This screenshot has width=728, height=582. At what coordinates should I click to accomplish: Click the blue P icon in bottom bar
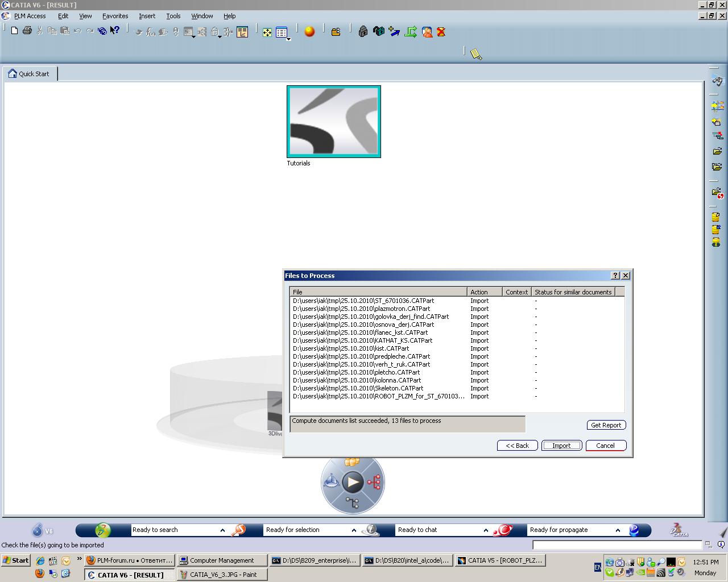tap(634, 530)
